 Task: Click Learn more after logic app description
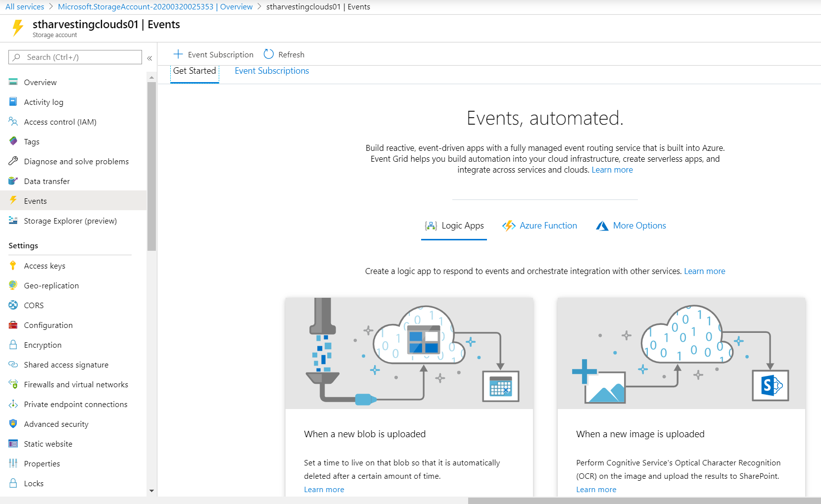point(704,271)
